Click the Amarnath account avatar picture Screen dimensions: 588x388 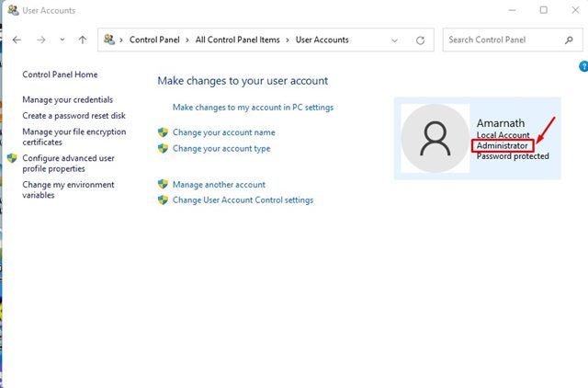[435, 139]
